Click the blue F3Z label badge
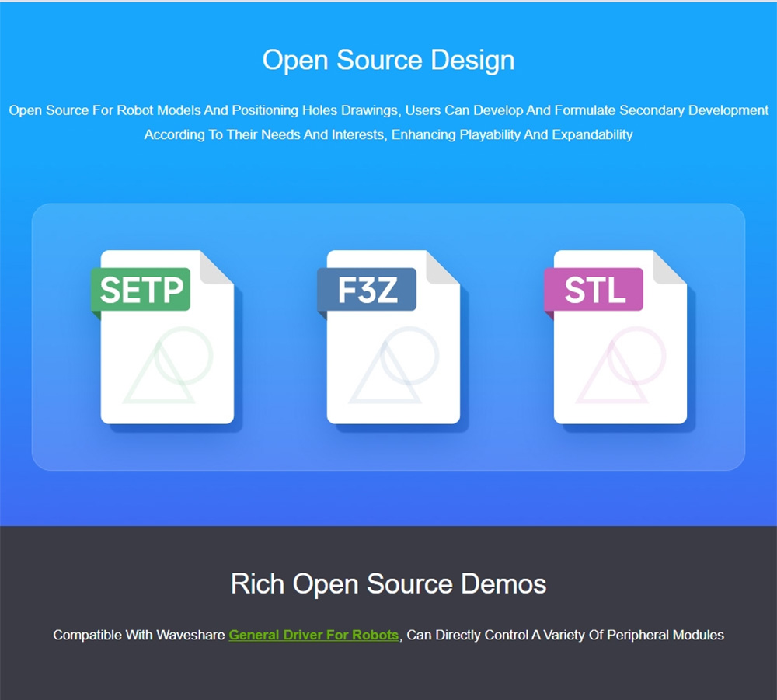Screen dimensions: 777x700 coord(367,290)
